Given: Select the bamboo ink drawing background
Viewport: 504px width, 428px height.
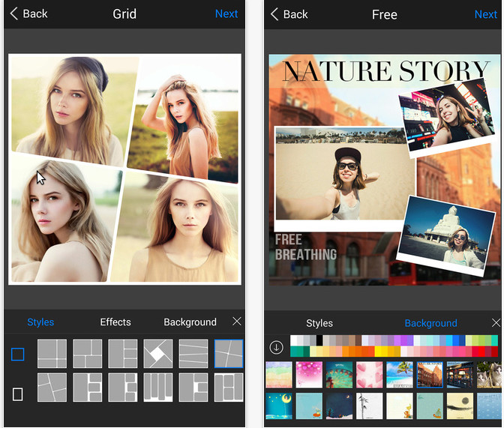Looking at the screenshot, I should (369, 406).
